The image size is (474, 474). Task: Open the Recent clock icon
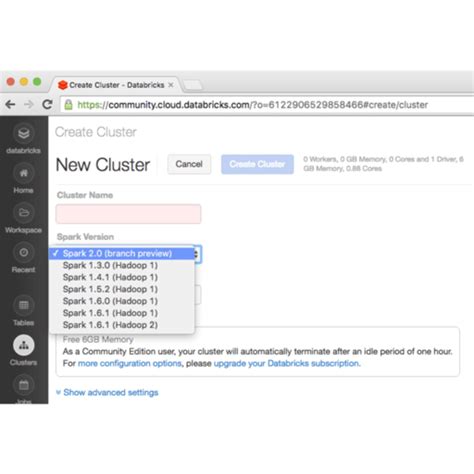(23, 252)
